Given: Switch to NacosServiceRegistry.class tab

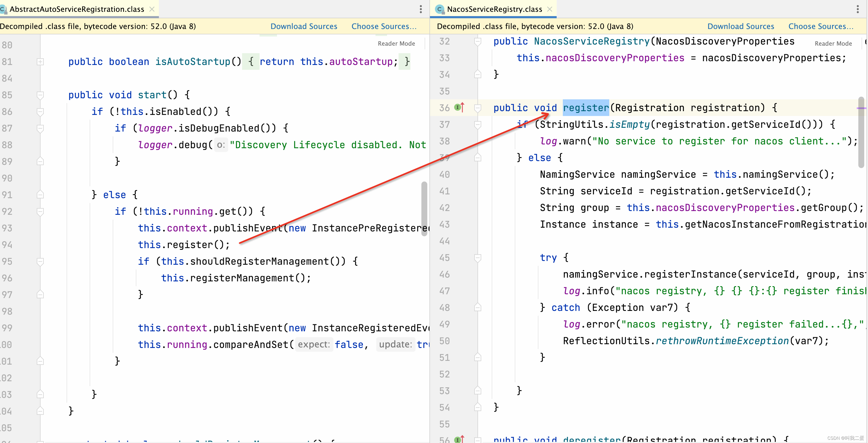Looking at the screenshot, I should [x=494, y=9].
